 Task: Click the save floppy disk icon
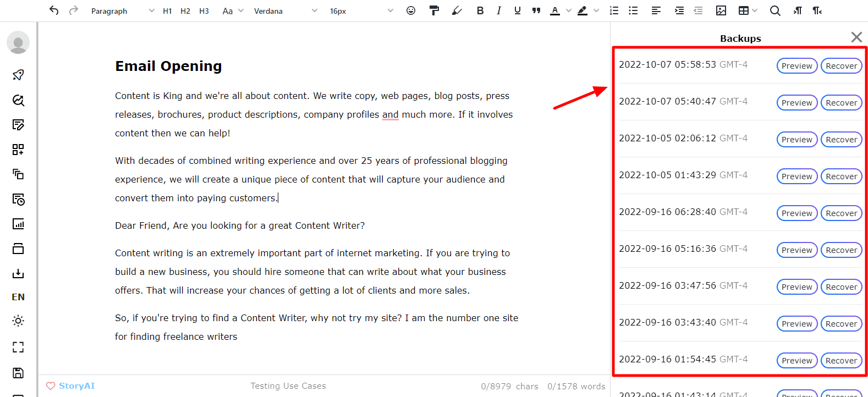click(18, 373)
